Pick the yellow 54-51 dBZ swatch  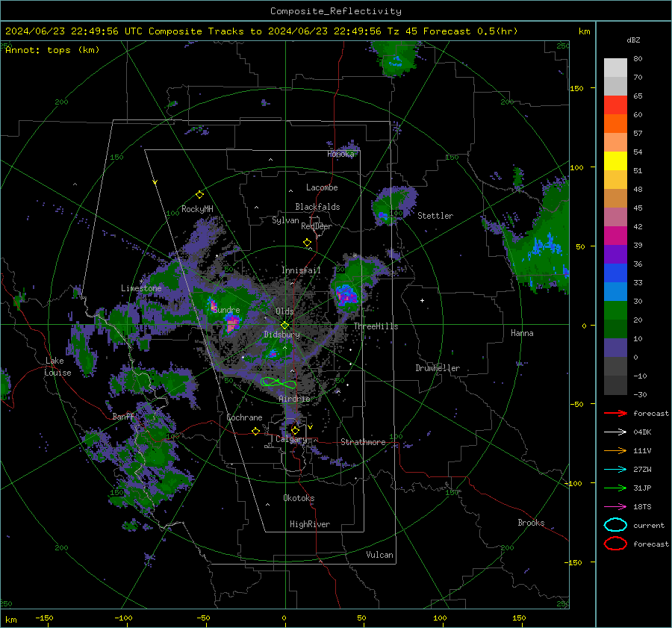click(615, 161)
